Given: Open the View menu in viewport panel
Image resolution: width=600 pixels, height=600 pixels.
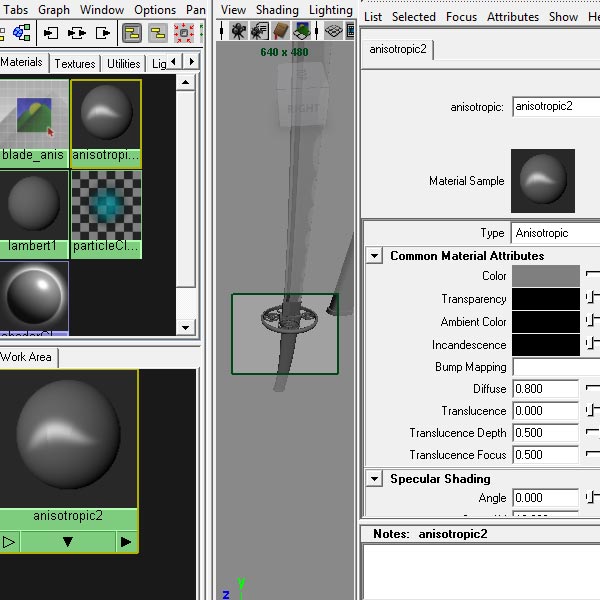Looking at the screenshot, I should tap(233, 10).
